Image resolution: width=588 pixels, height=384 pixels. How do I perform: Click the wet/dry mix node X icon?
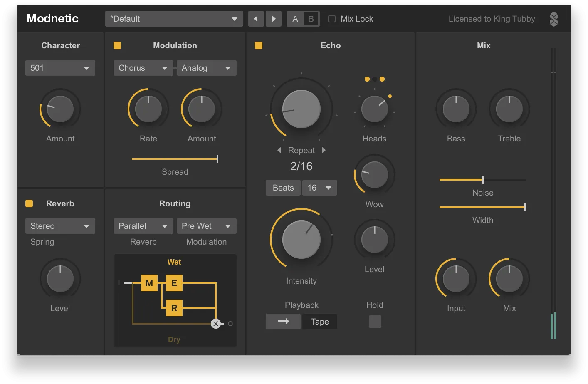[x=215, y=324]
